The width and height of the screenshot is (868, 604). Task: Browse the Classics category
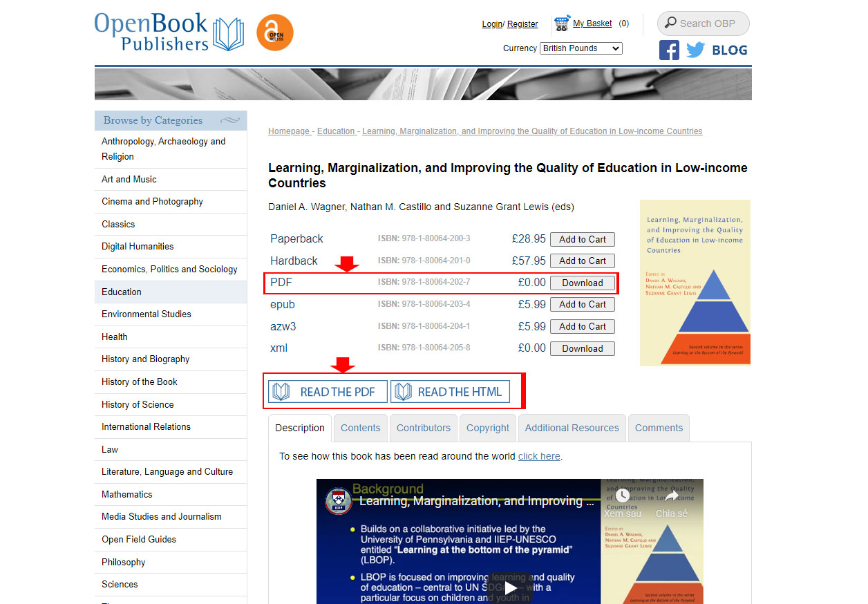tap(171, 225)
